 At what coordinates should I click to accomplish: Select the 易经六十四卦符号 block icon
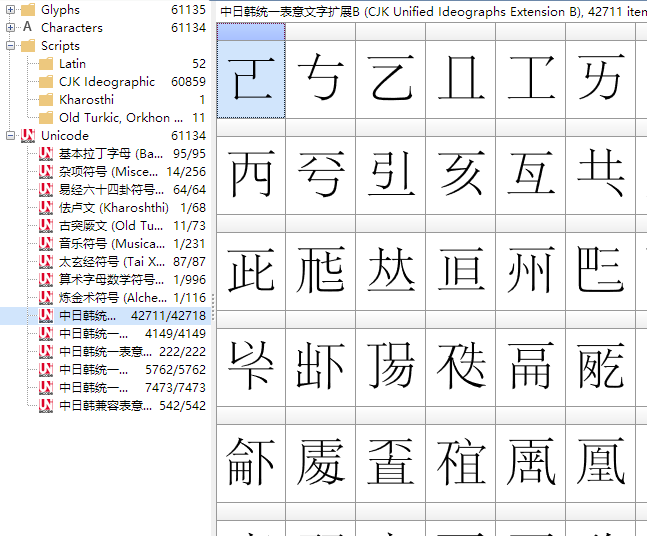[45, 190]
